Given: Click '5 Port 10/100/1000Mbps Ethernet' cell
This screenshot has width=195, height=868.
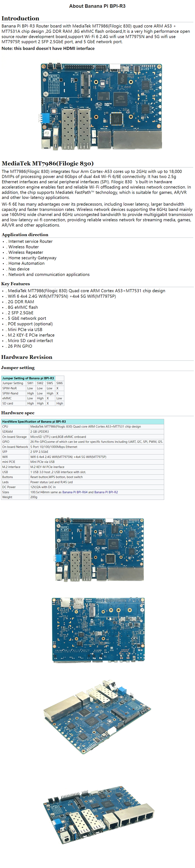Looking at the screenshot, I should pyautogui.click(x=97, y=447).
